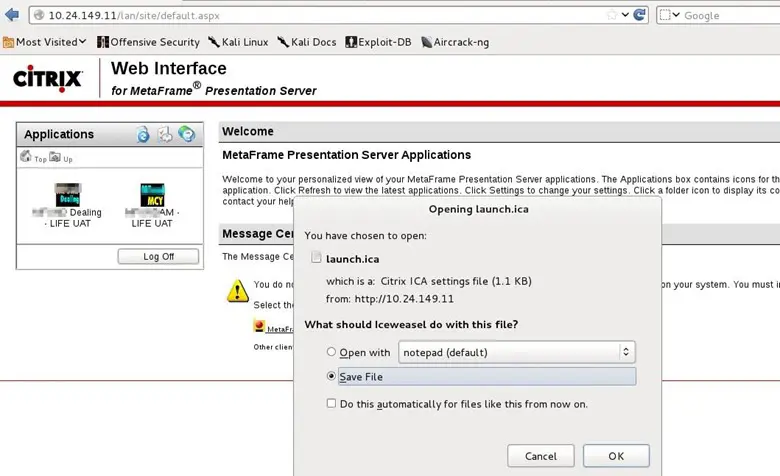Image resolution: width=780 pixels, height=476 pixels.
Task: Click the Help icon in Applications panel
Action: 186,134
